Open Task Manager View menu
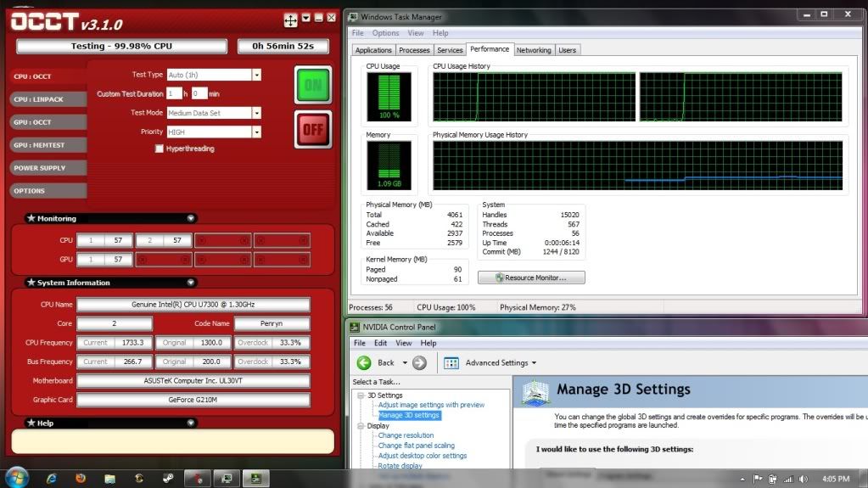868x488 pixels. point(415,33)
